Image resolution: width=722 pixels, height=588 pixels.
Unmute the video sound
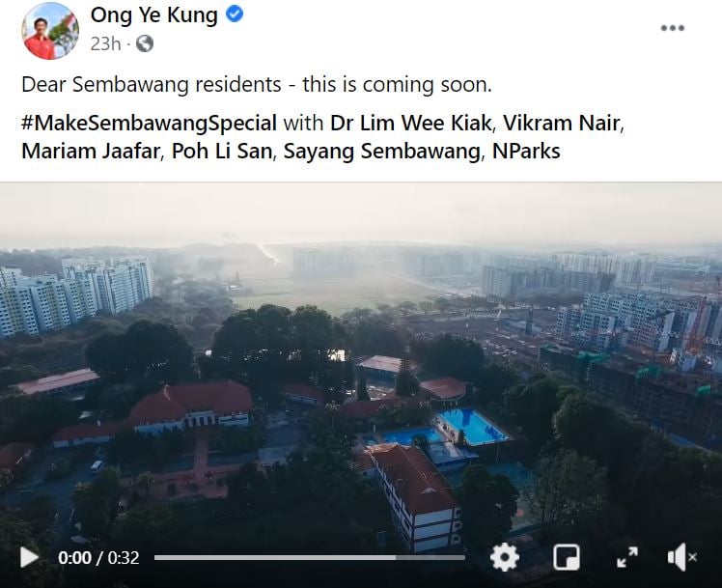[681, 557]
